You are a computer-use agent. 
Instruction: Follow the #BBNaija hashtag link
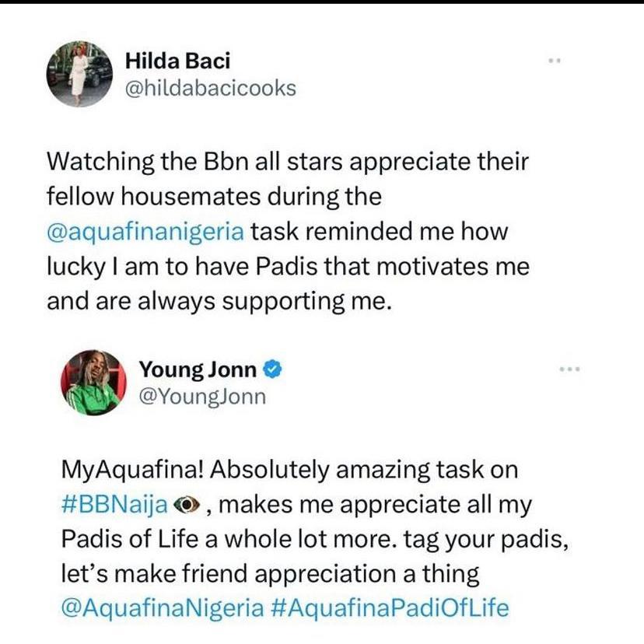tap(114, 506)
